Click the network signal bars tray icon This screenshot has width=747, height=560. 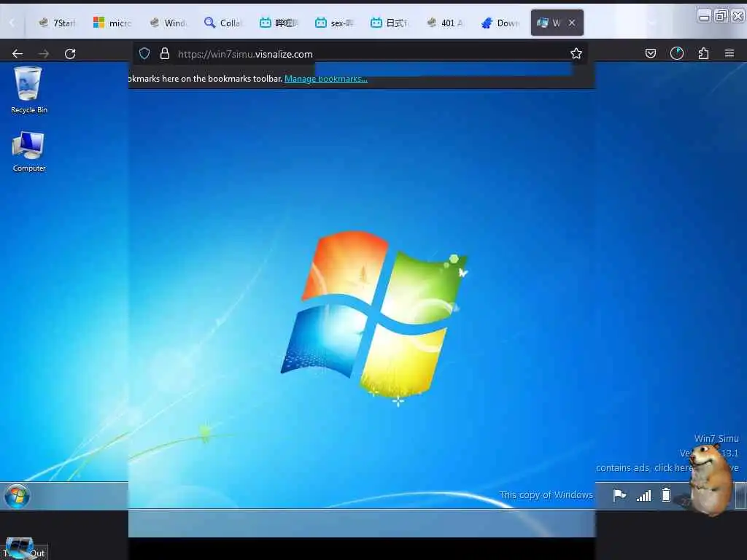coord(643,496)
